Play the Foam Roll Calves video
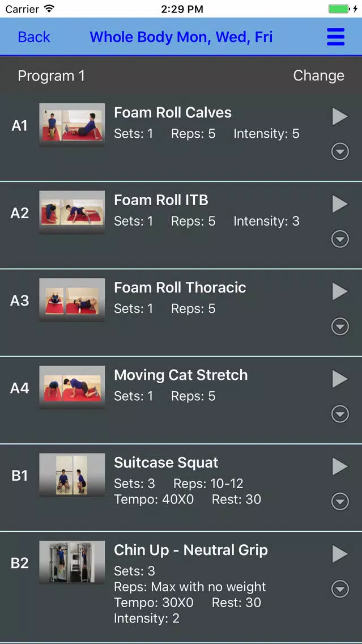The image size is (362, 644). coord(340,117)
